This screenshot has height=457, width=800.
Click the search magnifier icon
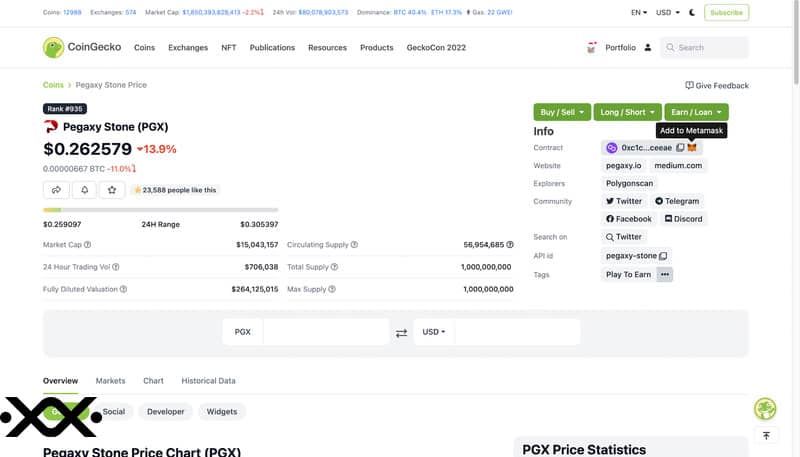(x=670, y=47)
